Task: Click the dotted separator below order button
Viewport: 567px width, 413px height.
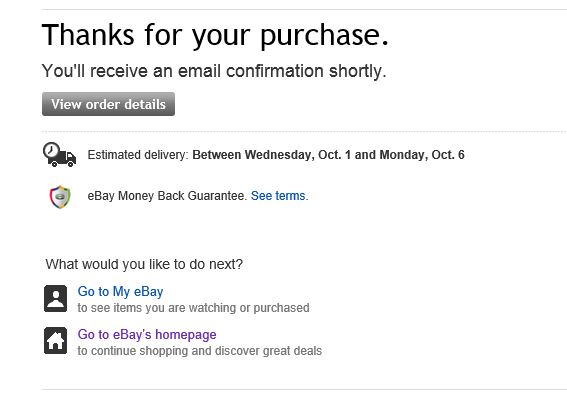Action: [304, 132]
